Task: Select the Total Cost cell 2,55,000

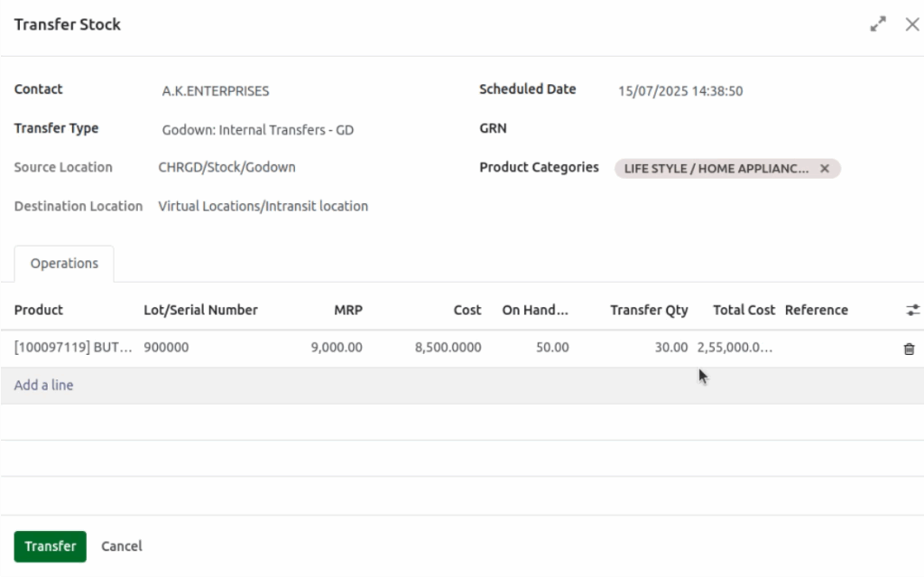Action: point(735,347)
